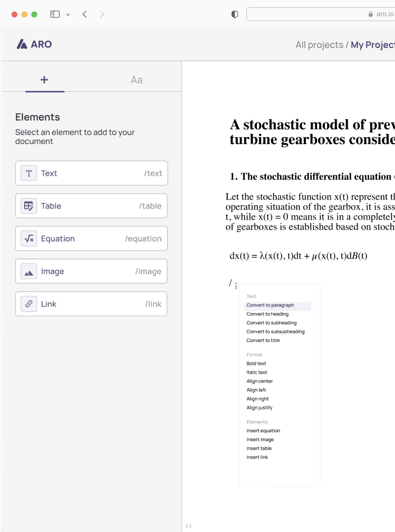
Task: Click the Elements panel heading
Action: click(37, 117)
